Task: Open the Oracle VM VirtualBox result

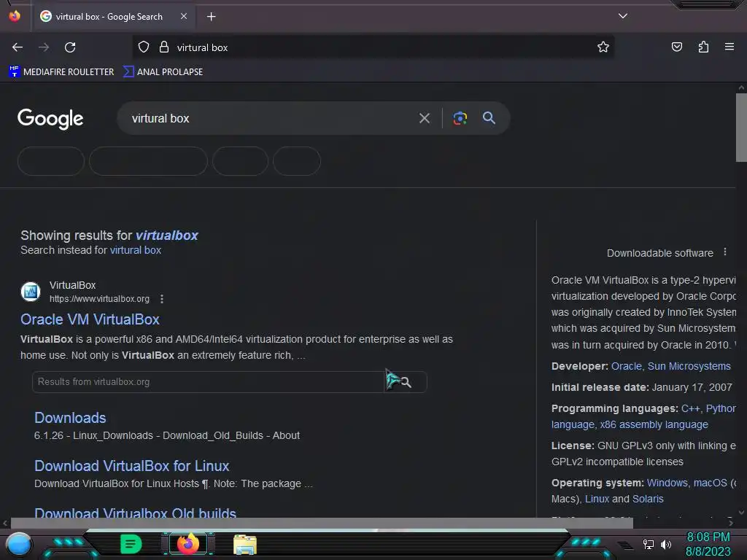Action: [x=90, y=319]
